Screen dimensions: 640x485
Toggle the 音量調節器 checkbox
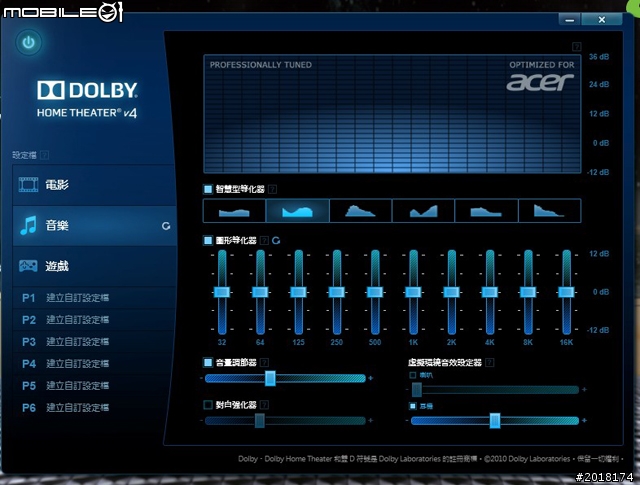point(208,362)
